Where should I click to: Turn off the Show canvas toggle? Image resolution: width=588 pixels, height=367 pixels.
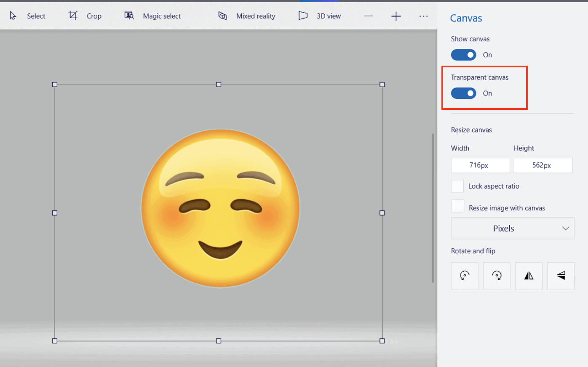pos(464,55)
